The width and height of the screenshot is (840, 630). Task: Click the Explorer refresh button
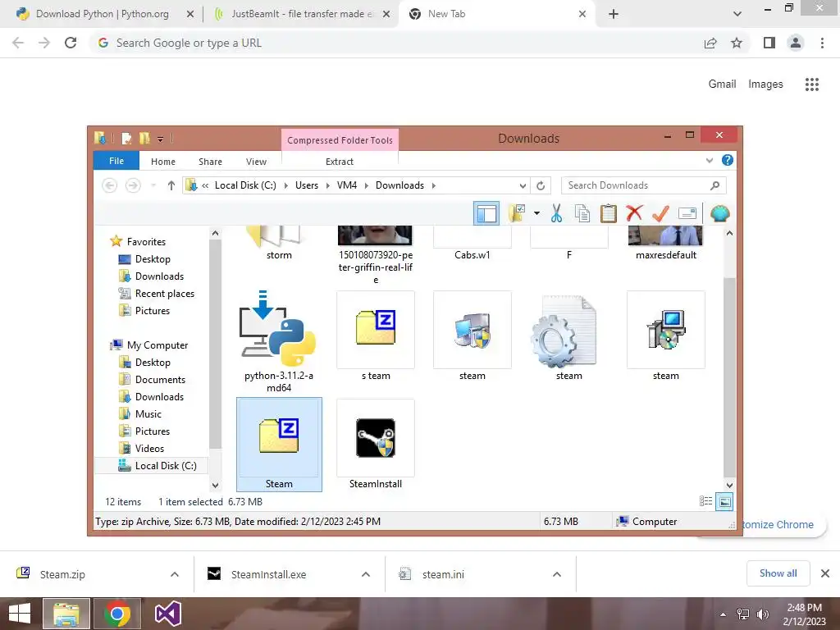click(541, 185)
